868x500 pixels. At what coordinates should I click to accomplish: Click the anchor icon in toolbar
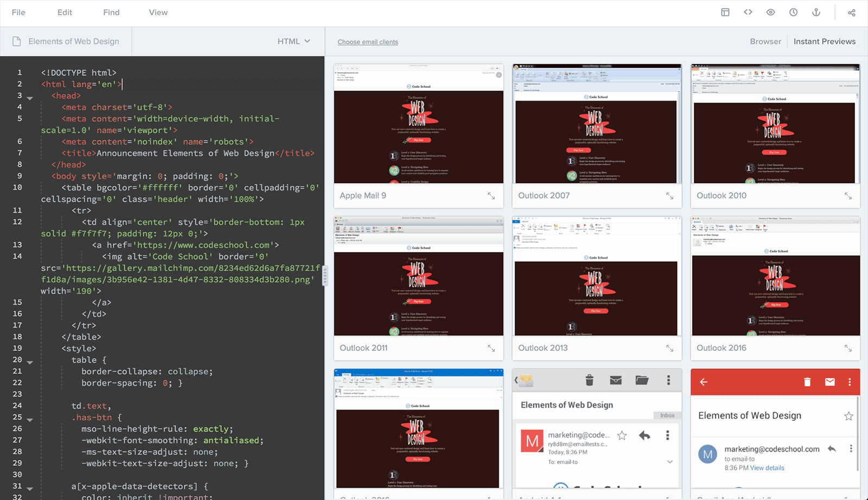tap(816, 12)
